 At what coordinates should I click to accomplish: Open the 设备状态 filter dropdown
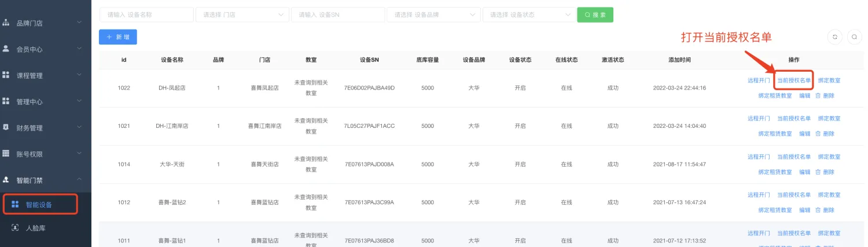(529, 14)
